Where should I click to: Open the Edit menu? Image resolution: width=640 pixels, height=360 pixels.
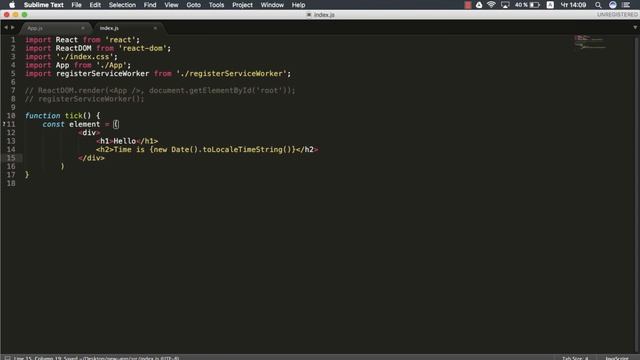(95, 5)
